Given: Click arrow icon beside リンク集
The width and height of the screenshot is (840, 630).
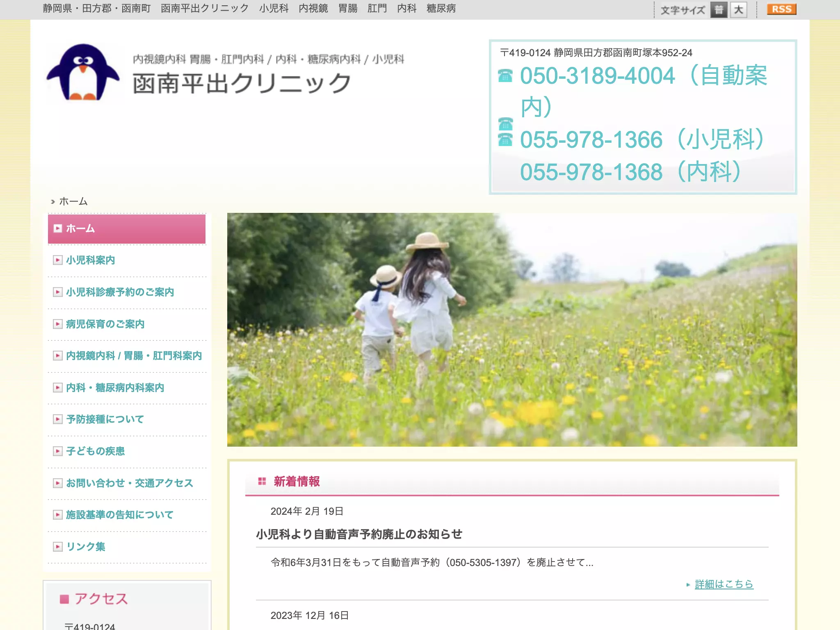Looking at the screenshot, I should click(58, 547).
